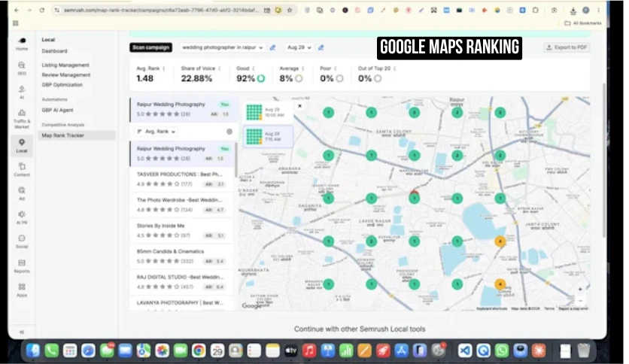Open the Ad toolkit sidebar icon
Image resolution: width=629 pixels, height=364 pixels.
[x=22, y=193]
